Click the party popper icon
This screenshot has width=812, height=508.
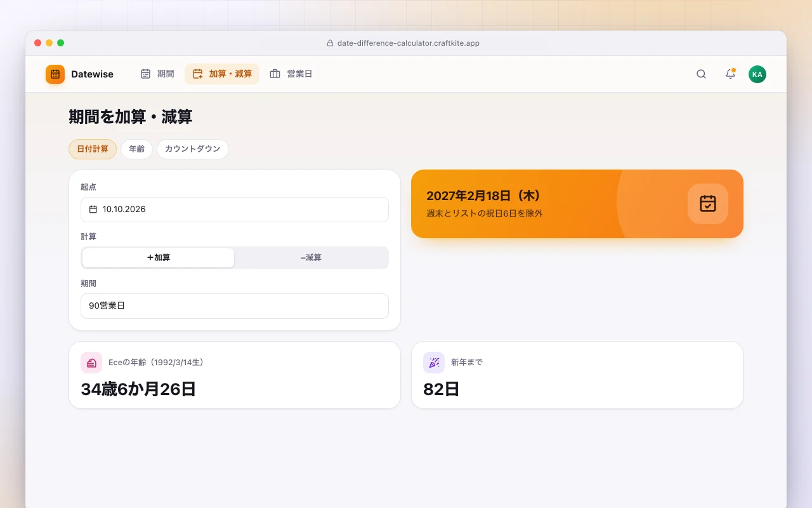434,363
